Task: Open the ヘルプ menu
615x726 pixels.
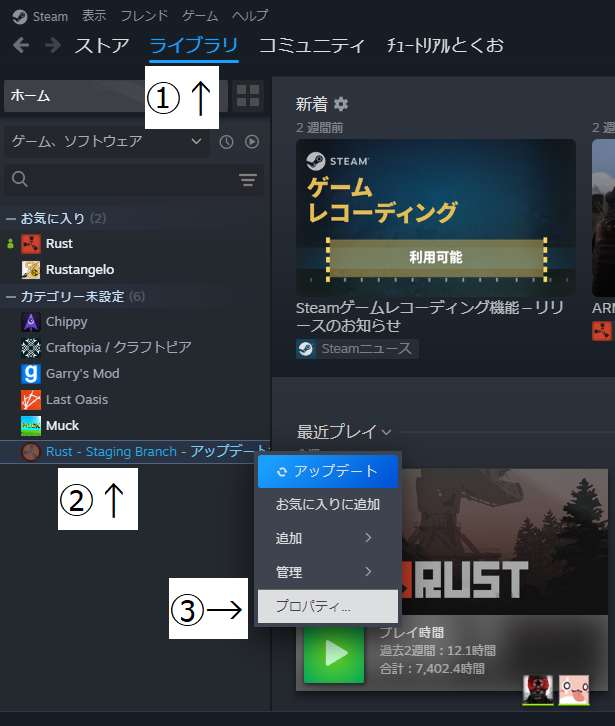Action: tap(250, 16)
